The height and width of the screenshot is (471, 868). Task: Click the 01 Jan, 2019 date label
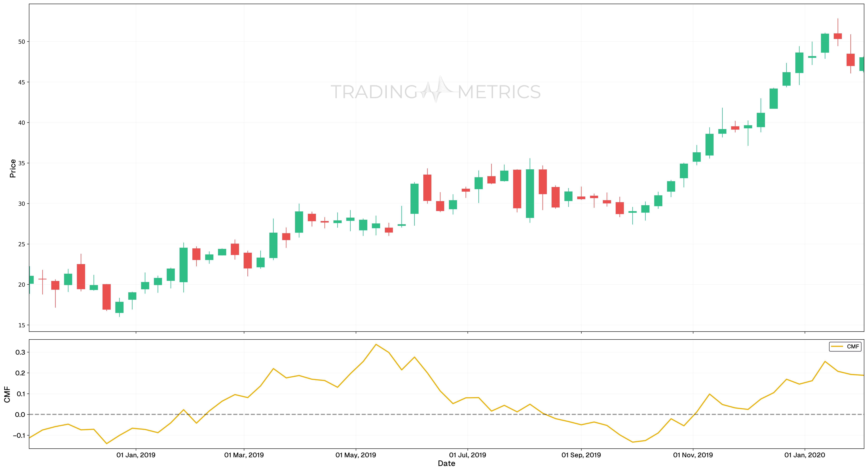tap(136, 455)
